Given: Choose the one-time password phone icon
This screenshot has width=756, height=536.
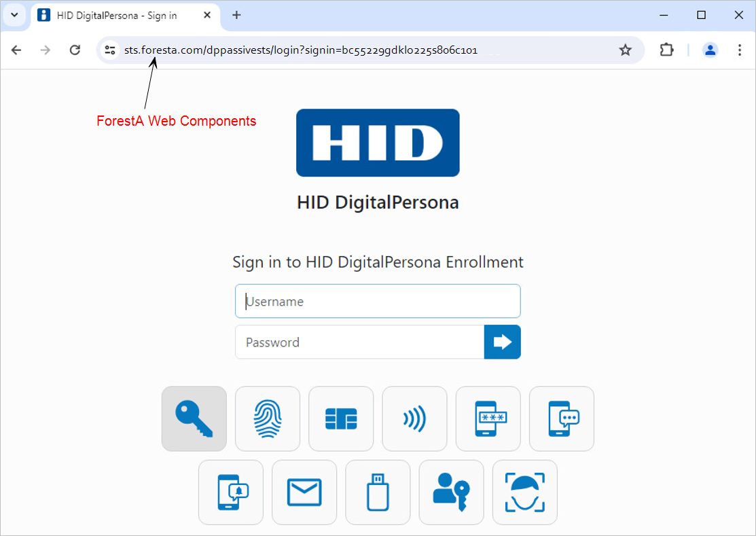Looking at the screenshot, I should pyautogui.click(x=488, y=418).
